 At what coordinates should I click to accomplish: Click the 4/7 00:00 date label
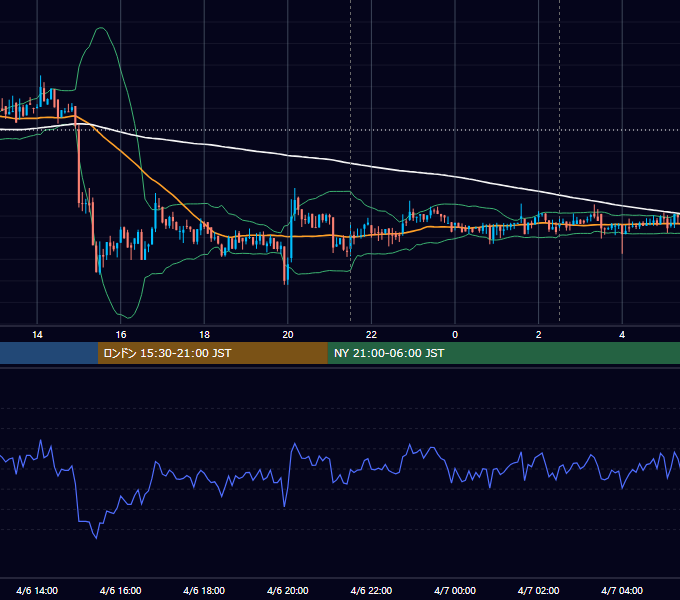pyautogui.click(x=455, y=590)
